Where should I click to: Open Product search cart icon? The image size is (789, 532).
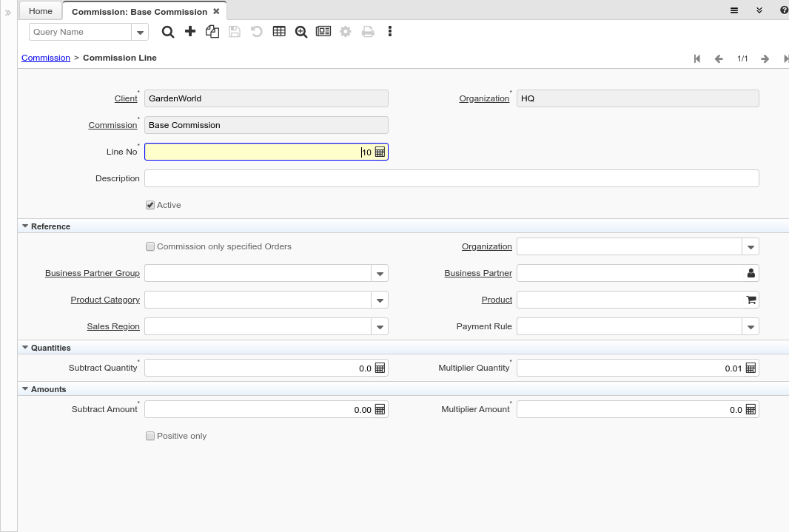pos(751,300)
